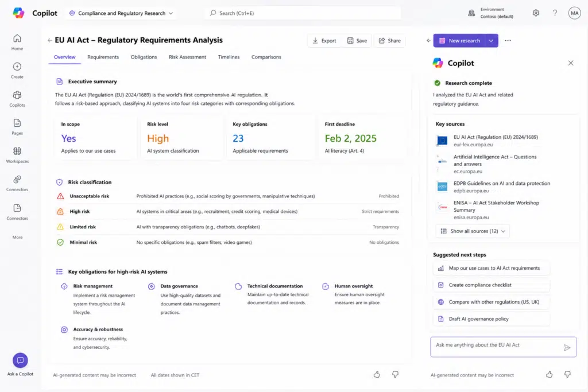588x392 pixels.
Task: Open the New research split arrow
Action: coord(491,41)
